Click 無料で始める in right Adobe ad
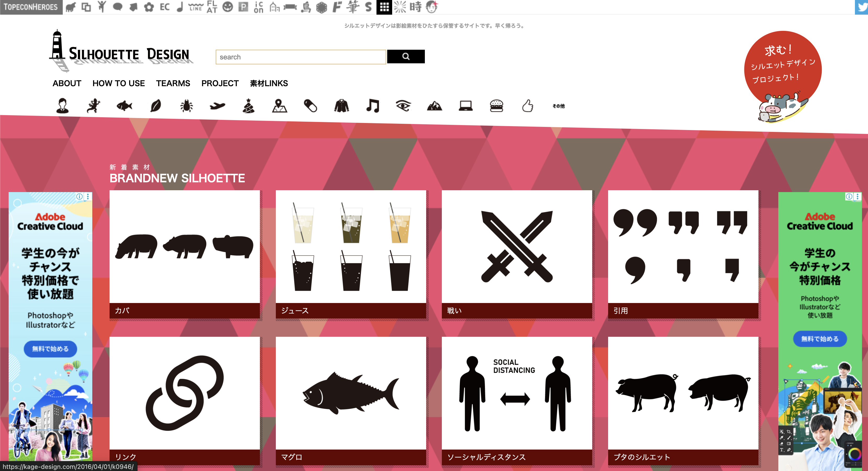Image resolution: width=868 pixels, height=471 pixels. coord(820,339)
